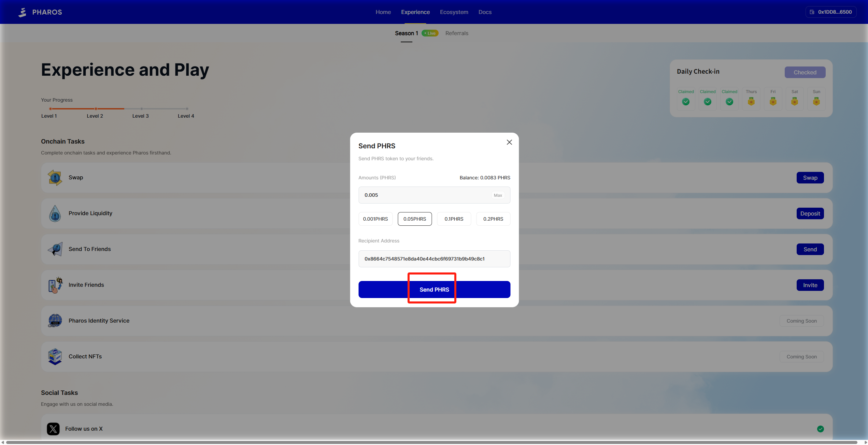Click the 'Follow us on X' label
868x445 pixels.
click(84, 429)
